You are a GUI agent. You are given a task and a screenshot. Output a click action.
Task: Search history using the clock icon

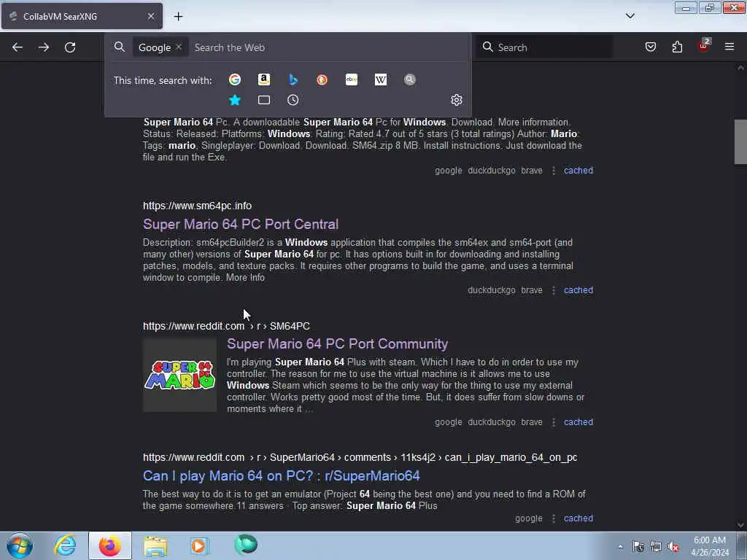(293, 100)
